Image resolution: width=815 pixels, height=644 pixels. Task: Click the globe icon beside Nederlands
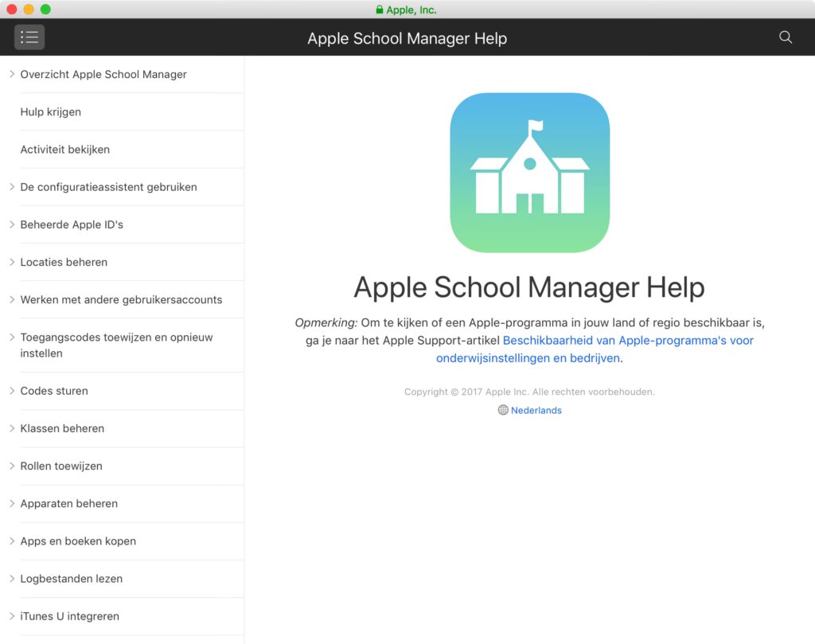pyautogui.click(x=503, y=411)
